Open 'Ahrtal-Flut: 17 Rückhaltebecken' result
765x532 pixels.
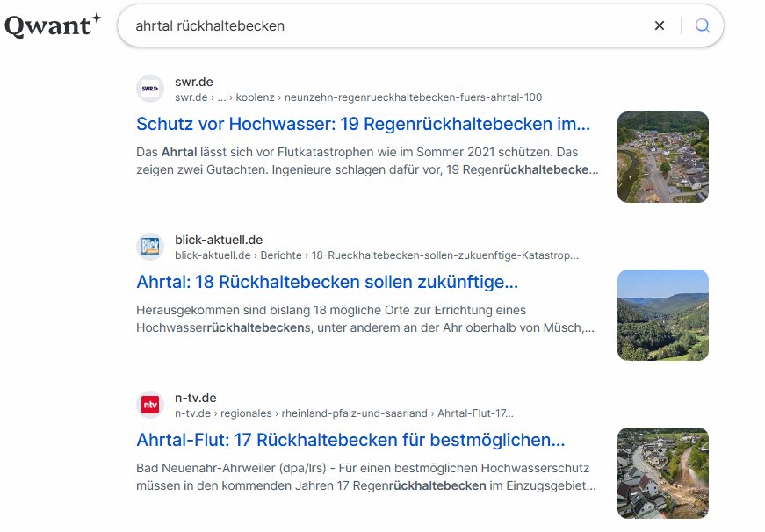(350, 440)
